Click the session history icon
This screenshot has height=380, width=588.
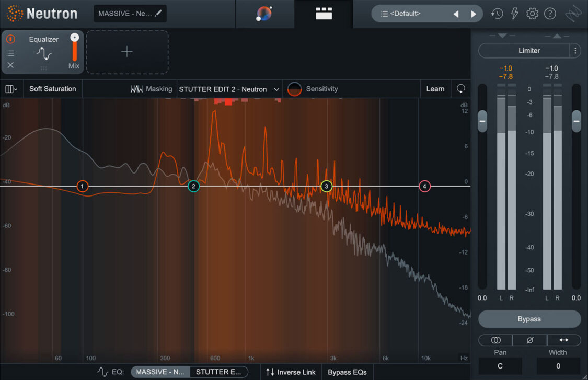pos(497,13)
